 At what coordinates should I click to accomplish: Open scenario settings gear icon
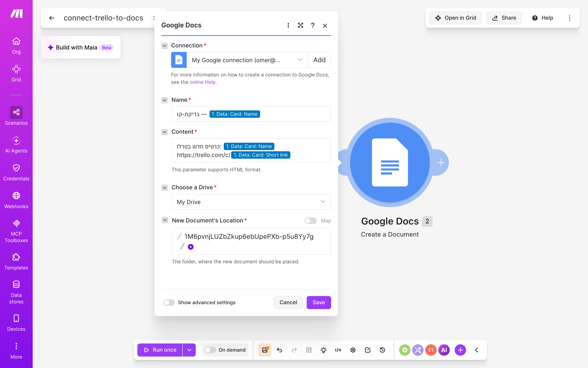(353, 350)
